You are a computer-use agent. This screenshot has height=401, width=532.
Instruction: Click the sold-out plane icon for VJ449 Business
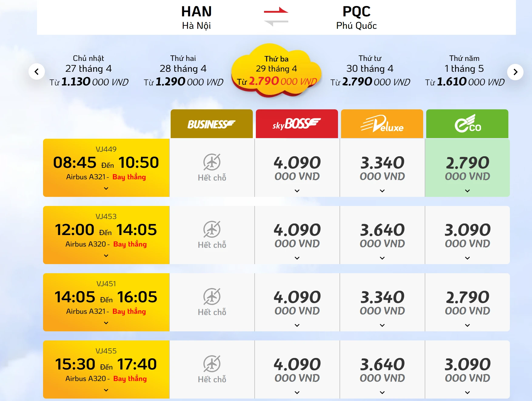(212, 162)
